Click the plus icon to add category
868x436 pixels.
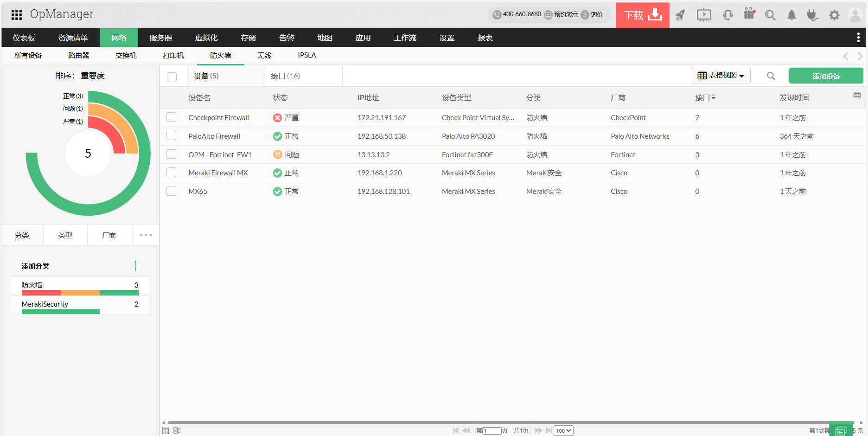point(135,266)
